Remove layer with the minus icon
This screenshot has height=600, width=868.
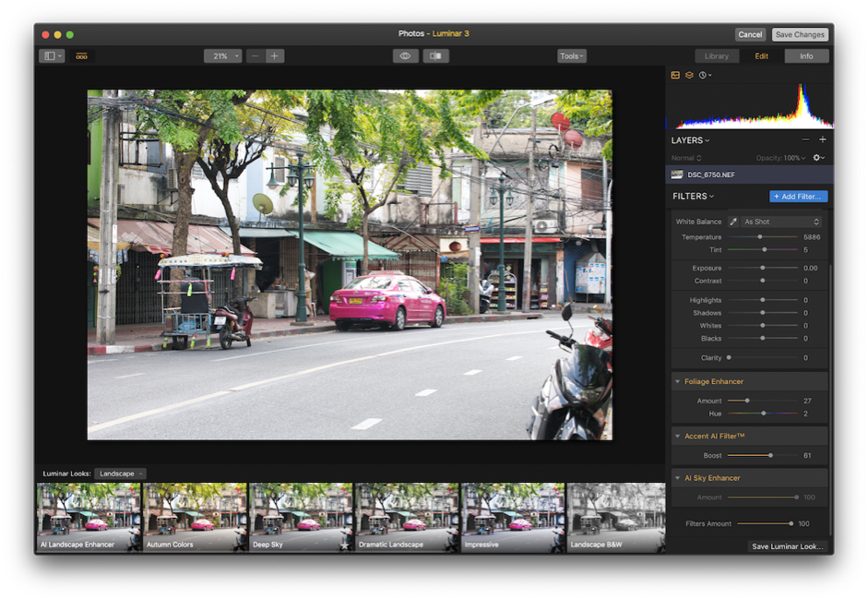805,139
